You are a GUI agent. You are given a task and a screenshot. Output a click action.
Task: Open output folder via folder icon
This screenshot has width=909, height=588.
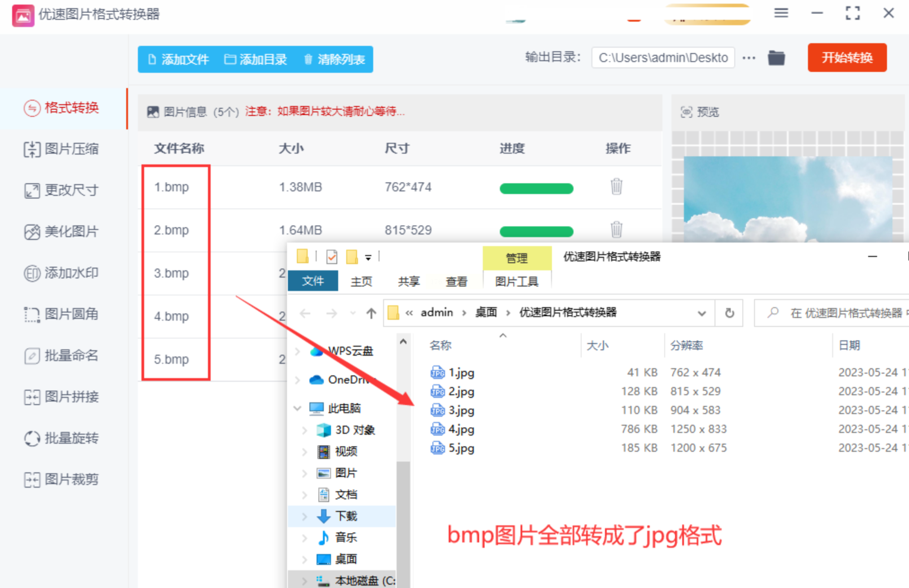(x=776, y=58)
